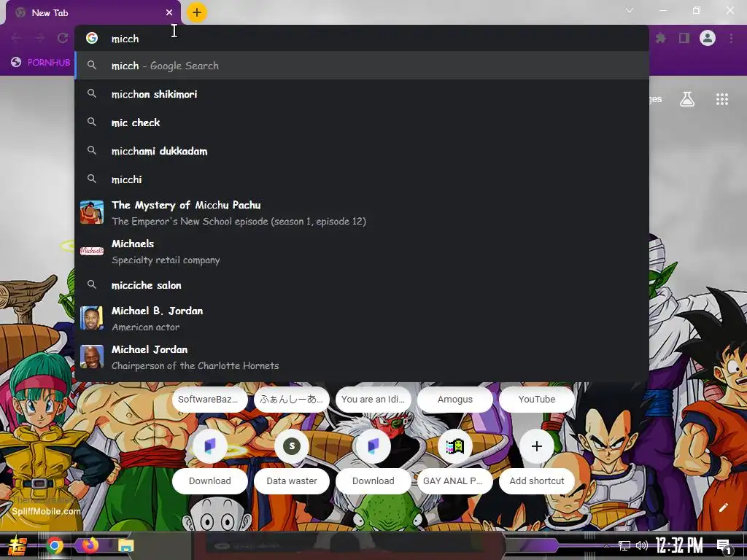This screenshot has width=747, height=560.
Task: Open Chrome three-dot menu
Action: point(731,38)
